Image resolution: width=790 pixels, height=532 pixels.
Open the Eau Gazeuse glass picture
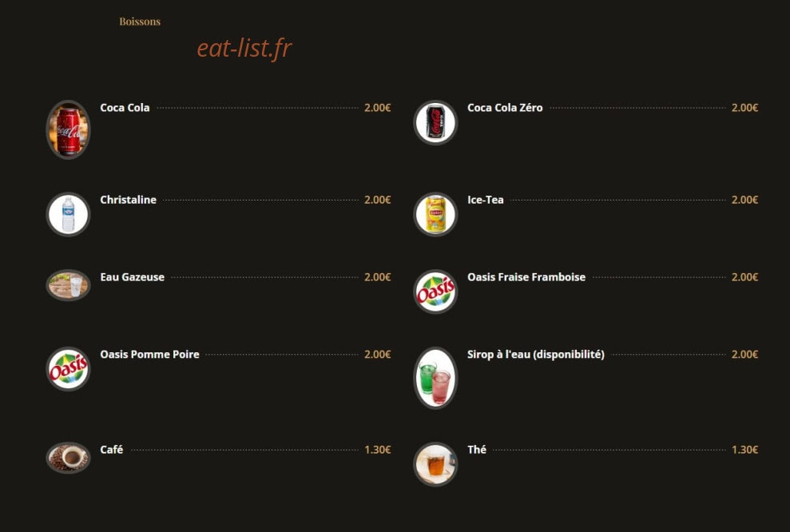coord(68,285)
